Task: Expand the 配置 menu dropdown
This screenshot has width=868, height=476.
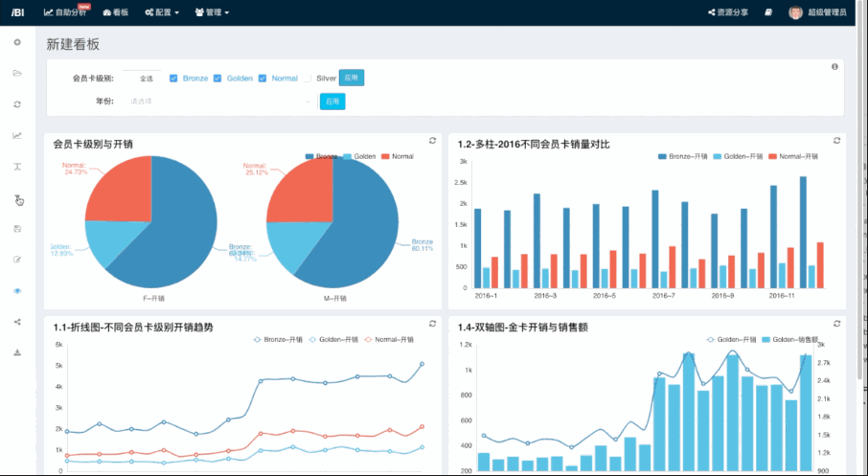Action: [162, 12]
